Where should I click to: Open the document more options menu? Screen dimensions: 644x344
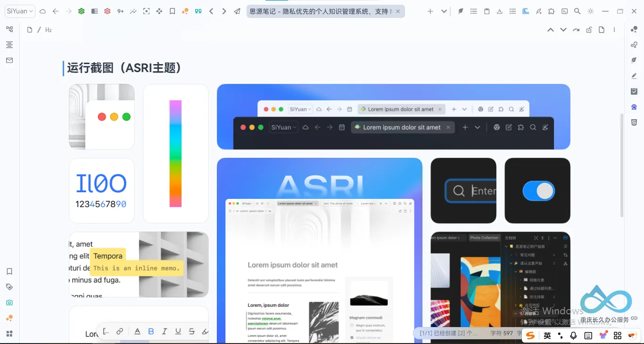(x=614, y=30)
